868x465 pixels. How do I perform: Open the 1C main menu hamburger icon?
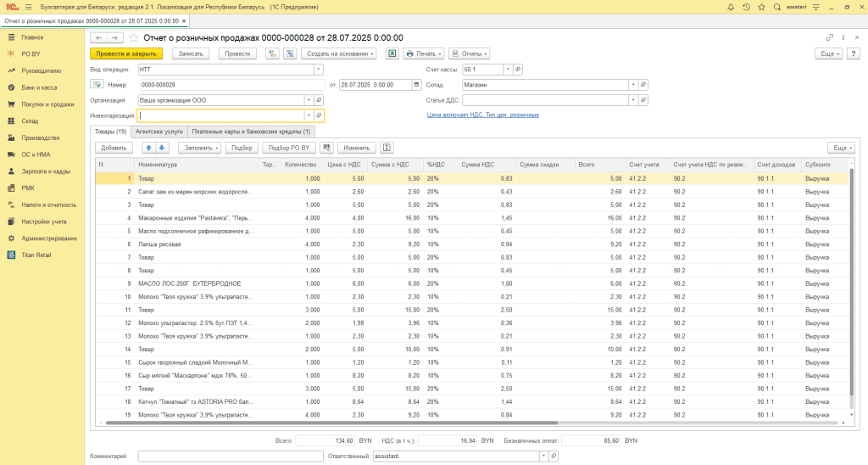click(x=28, y=7)
